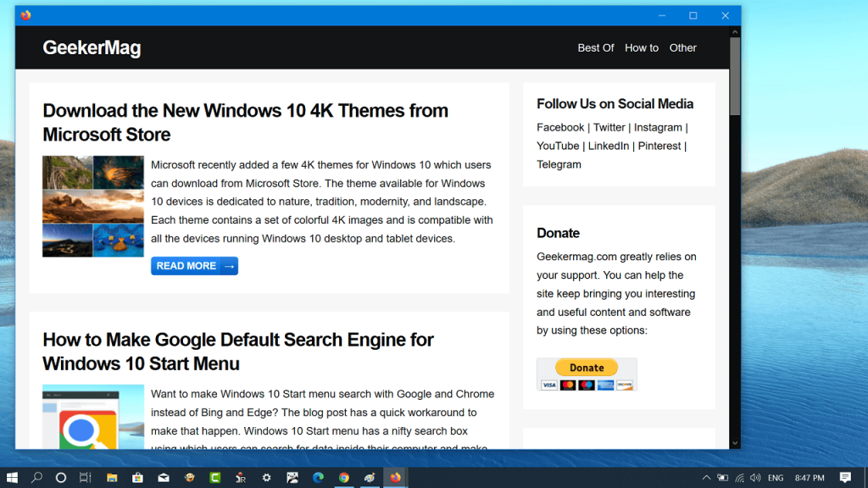Open Google Default Search Engine article title
Viewport: 868px width, 488px height.
tap(238, 352)
